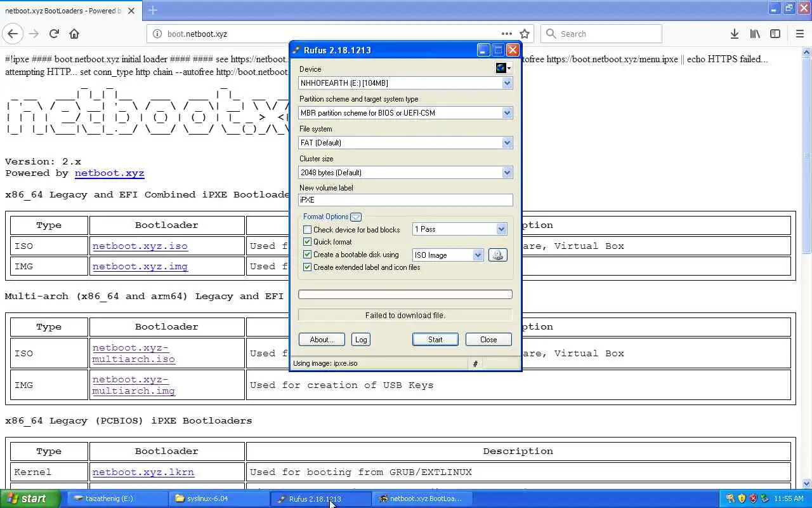Click the About... button in Rufus
This screenshot has width=812, height=508.
tap(322, 339)
